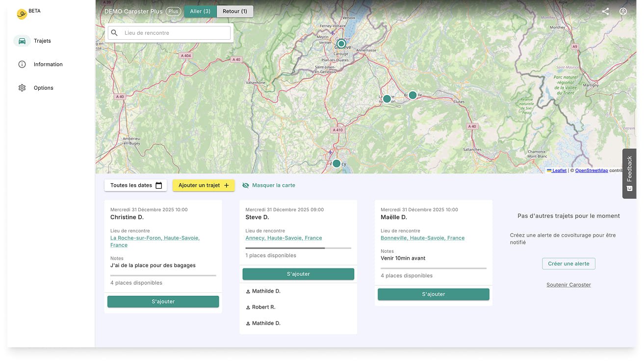
Task: Join Maëlle D.'s trip with S'ajouter
Action: coord(434,294)
